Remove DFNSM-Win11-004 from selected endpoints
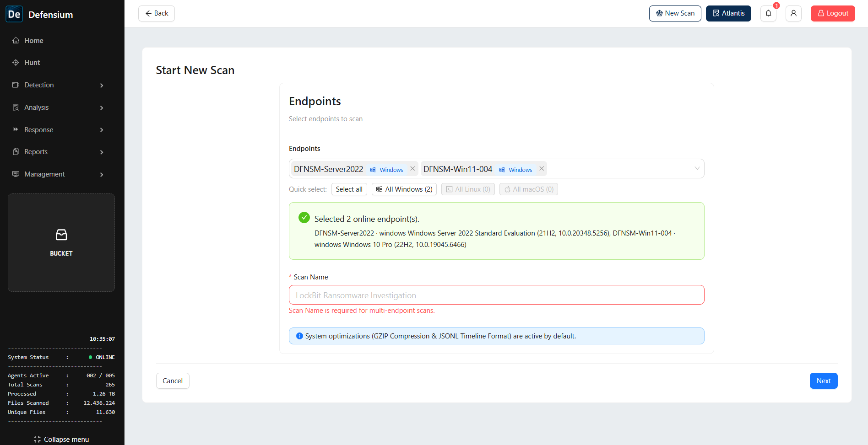Screen dimensions: 868x445 point(542,169)
